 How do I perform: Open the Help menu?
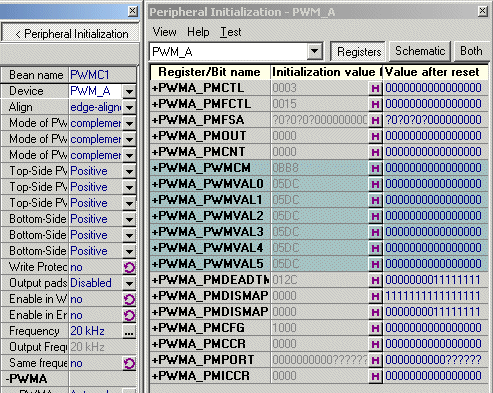[x=198, y=32]
